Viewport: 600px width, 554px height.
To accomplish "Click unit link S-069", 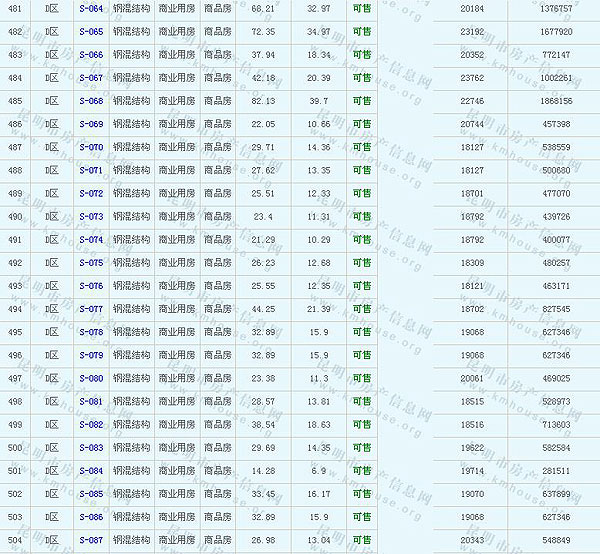I will tap(90, 124).
